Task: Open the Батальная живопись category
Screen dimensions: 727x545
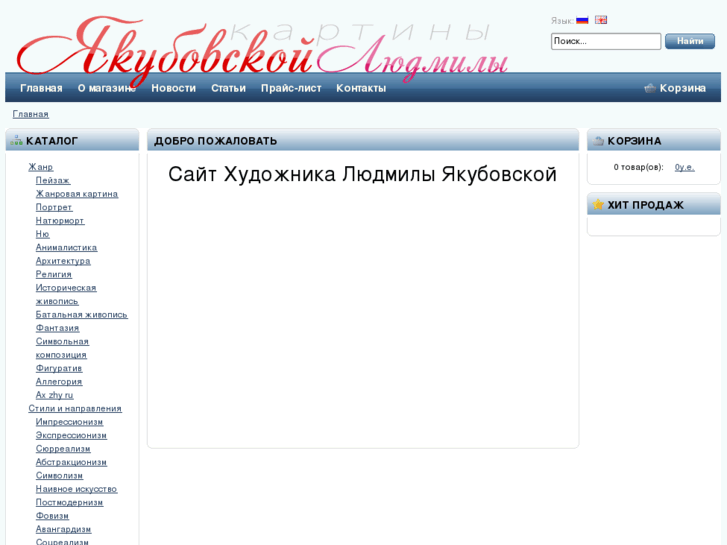Action: pos(82,315)
